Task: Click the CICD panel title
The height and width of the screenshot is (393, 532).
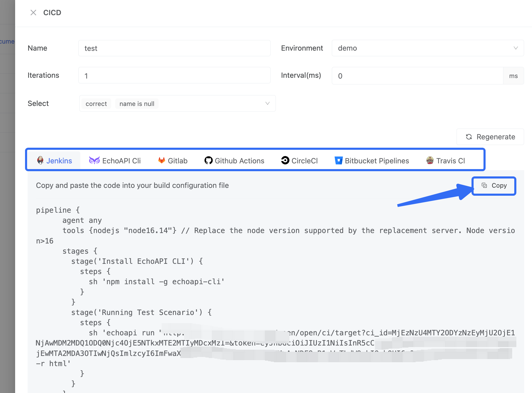Action: (x=52, y=13)
